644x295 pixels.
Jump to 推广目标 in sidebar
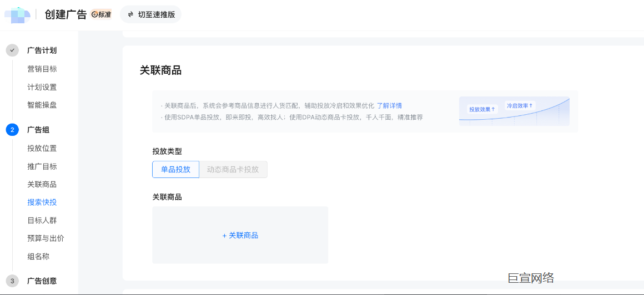[42, 166]
